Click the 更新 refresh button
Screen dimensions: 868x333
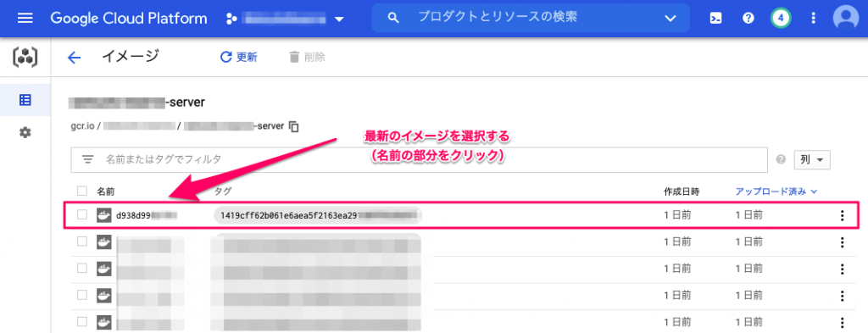[x=238, y=57]
